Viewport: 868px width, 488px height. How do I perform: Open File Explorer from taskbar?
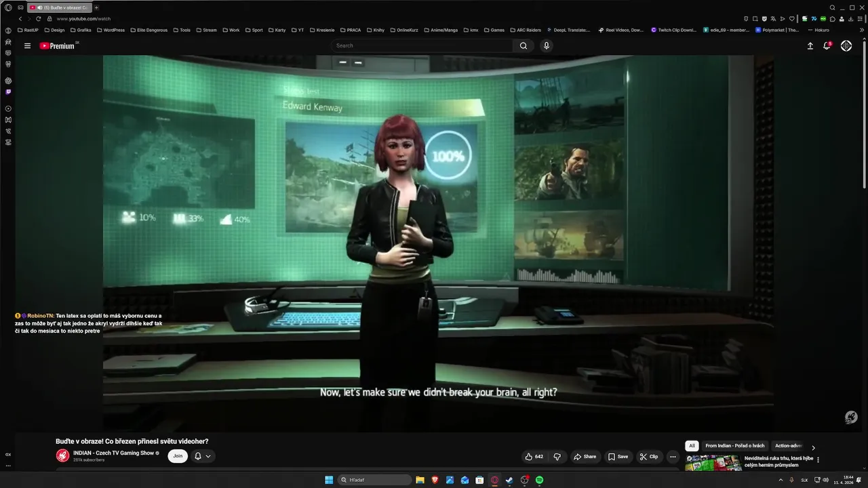tap(420, 480)
